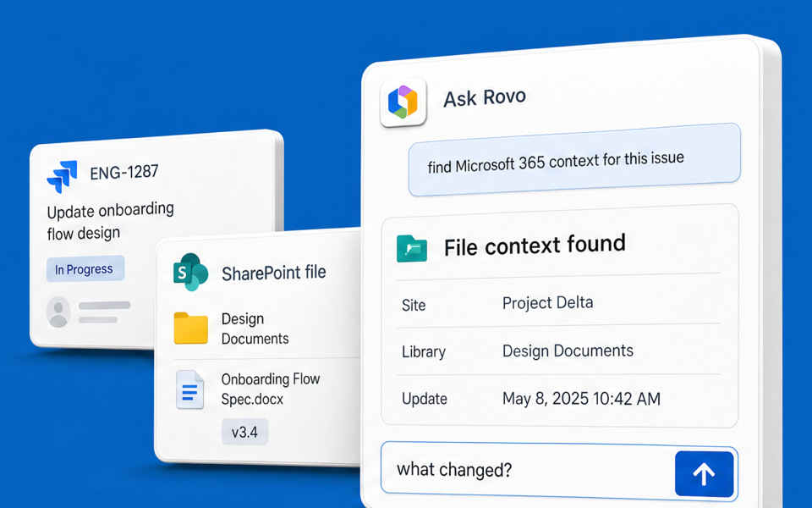Click the Library value 'Design Documents'
The height and width of the screenshot is (508, 812).
click(568, 351)
